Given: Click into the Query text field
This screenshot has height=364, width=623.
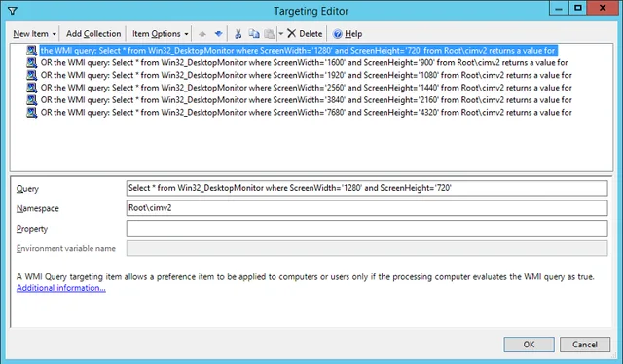Looking at the screenshot, I should click(x=367, y=188).
